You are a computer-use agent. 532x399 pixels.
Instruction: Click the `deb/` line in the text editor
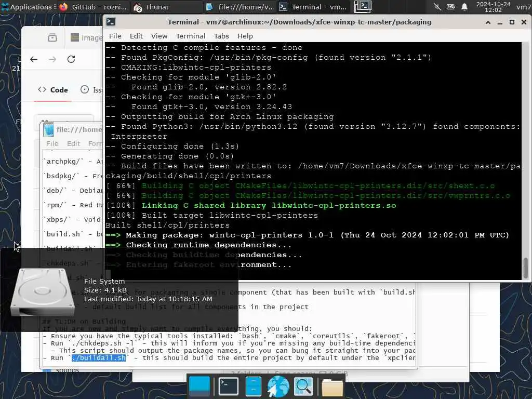pos(73,191)
